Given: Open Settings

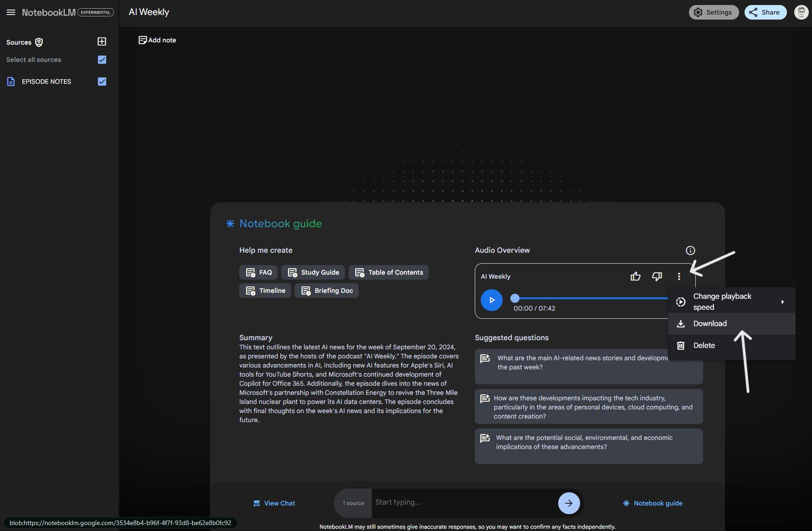Looking at the screenshot, I should tap(714, 12).
